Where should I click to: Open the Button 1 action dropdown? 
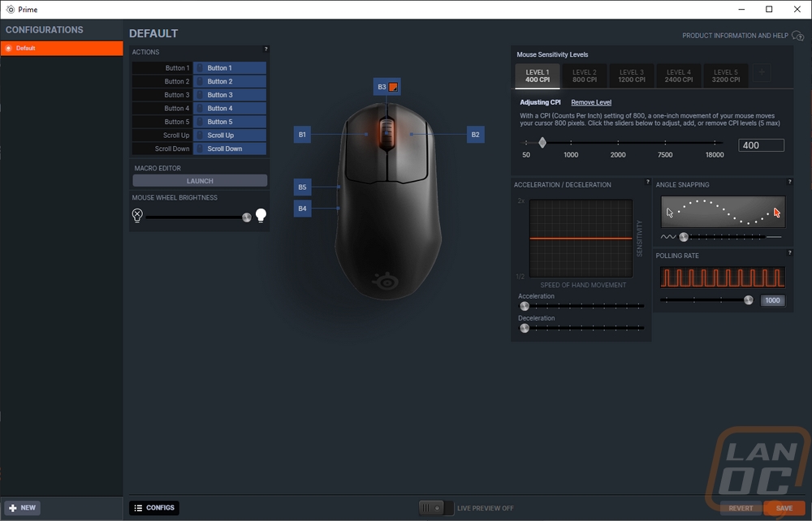point(230,68)
